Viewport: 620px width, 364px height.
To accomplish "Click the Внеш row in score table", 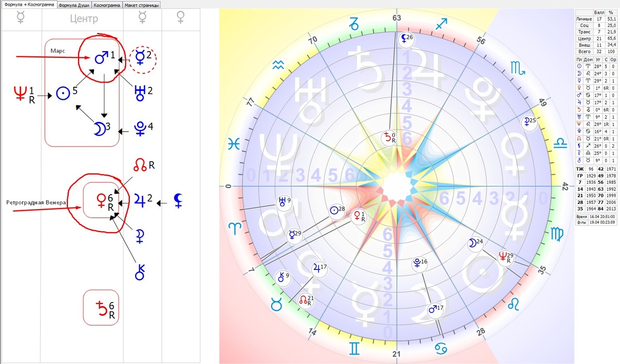I will [596, 45].
